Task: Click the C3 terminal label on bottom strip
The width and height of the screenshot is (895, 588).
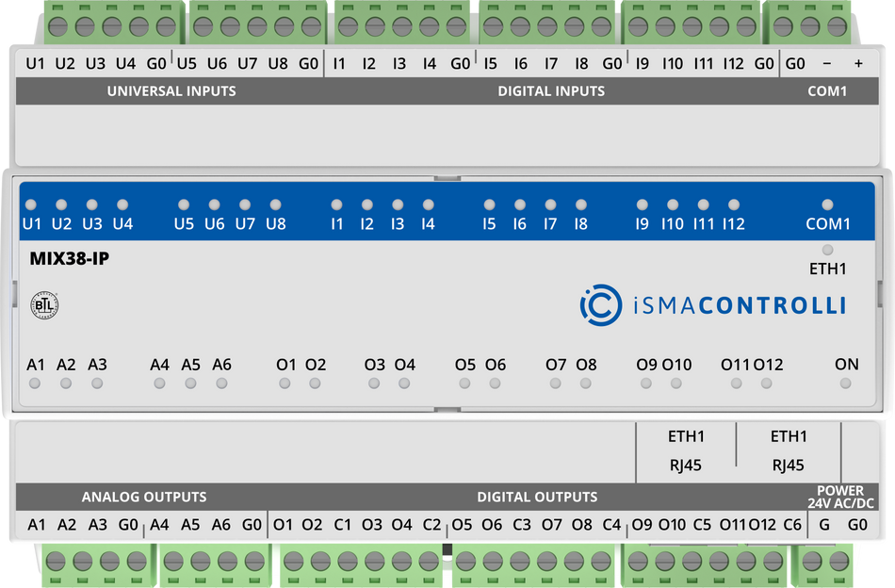Action: click(x=522, y=525)
